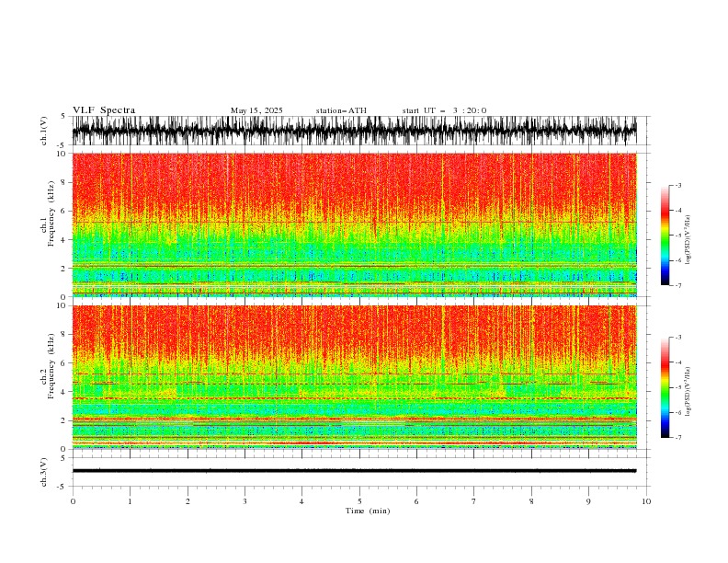
Task: Click time axis tick label "1"
Action: coord(130,501)
